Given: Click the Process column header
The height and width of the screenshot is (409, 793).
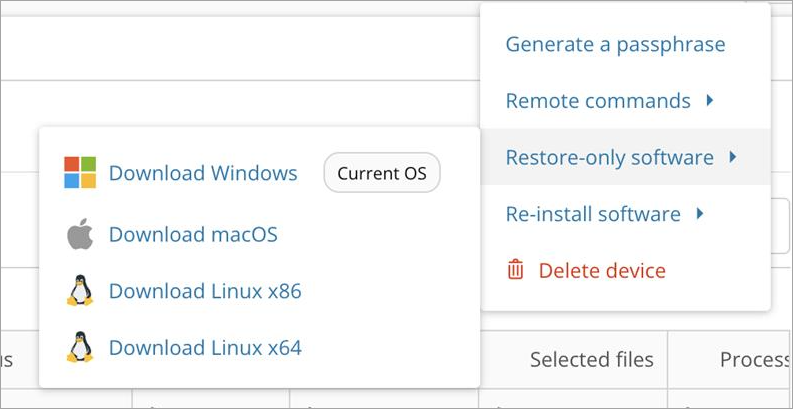Looking at the screenshot, I should [755, 359].
